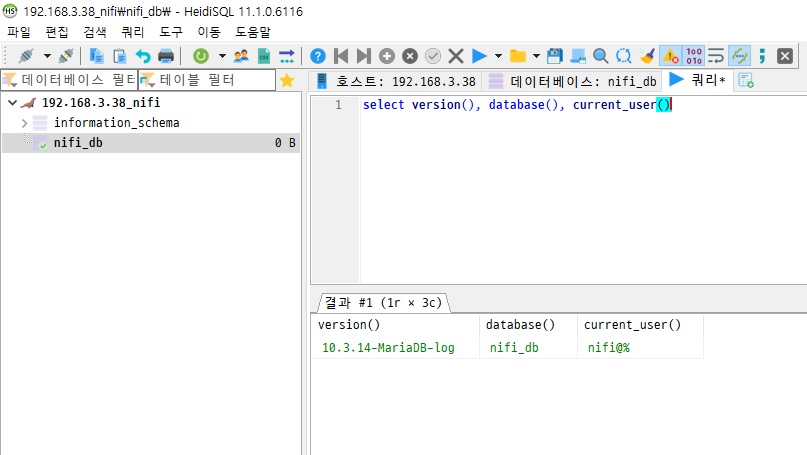Toggle the green code reformat icon
The width and height of the screenshot is (807, 455).
pyautogui.click(x=739, y=56)
